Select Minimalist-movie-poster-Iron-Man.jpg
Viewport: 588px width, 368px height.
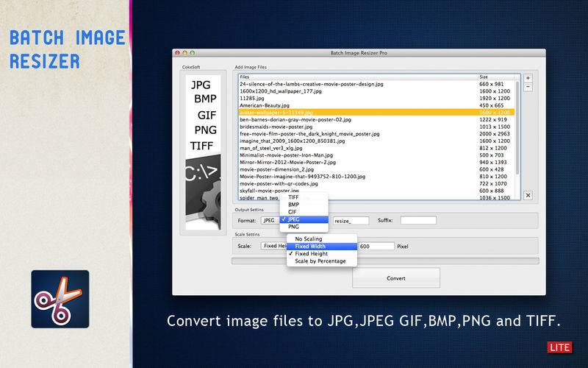[376, 155]
